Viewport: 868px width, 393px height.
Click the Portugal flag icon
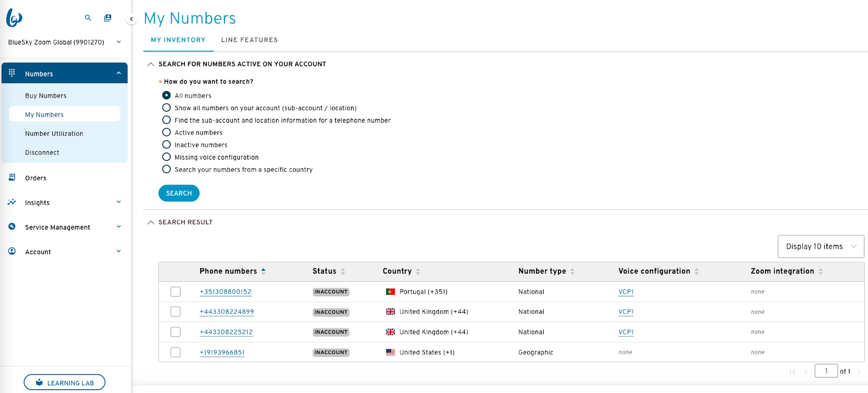pos(390,291)
